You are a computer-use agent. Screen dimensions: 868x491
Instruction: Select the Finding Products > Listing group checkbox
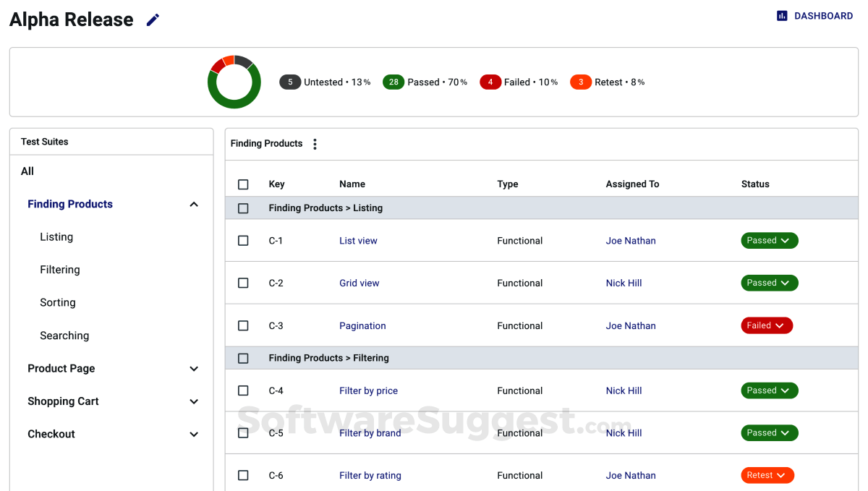click(x=243, y=208)
